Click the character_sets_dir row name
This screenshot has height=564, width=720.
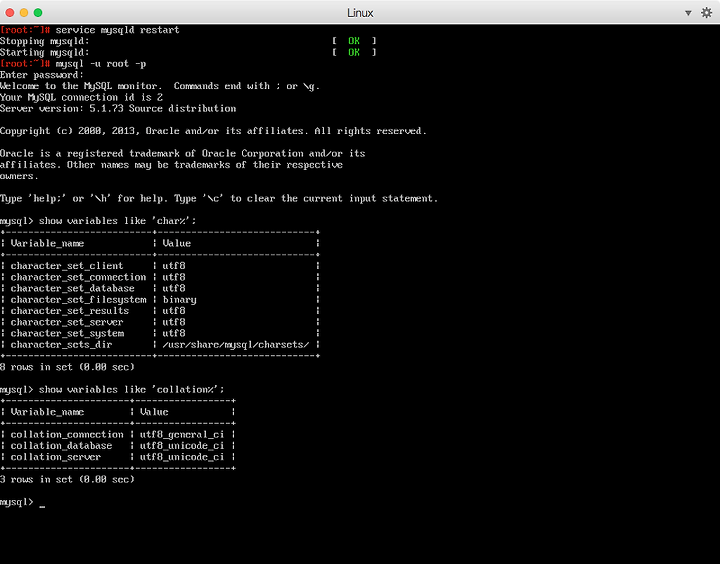point(62,344)
